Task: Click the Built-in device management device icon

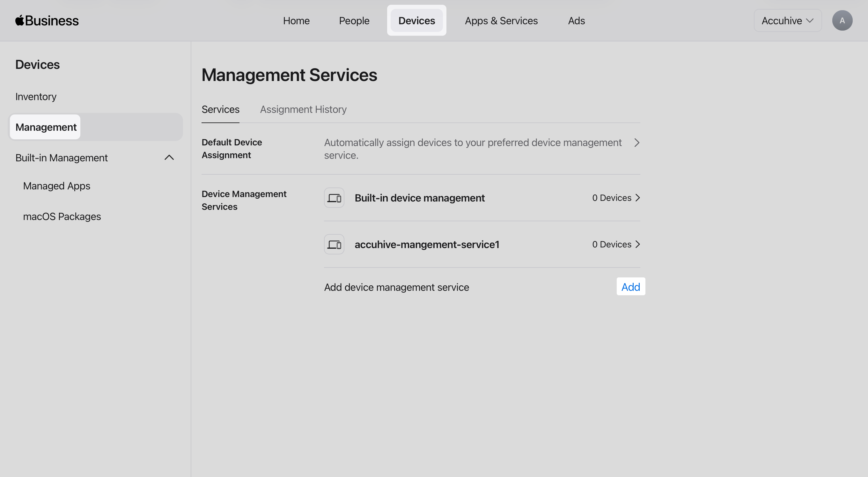Action: [x=334, y=198]
